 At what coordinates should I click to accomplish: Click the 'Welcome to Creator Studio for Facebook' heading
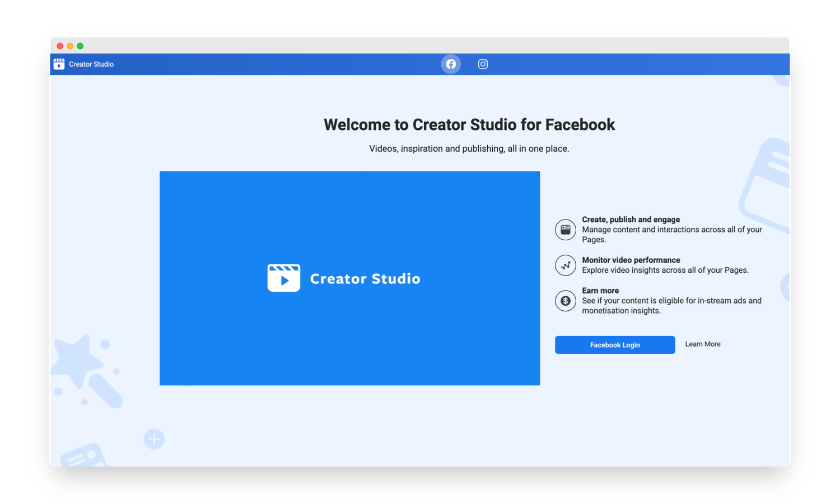(469, 124)
